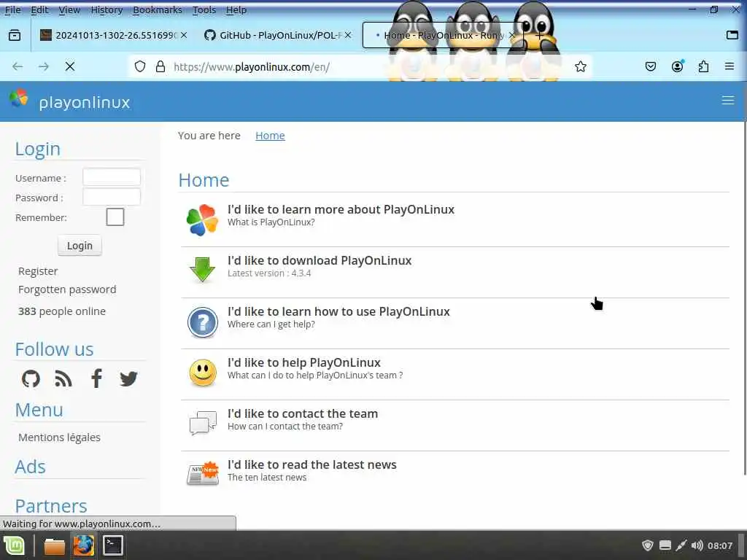Click the volume speaker tray icon
This screenshot has width=747, height=560.
pos(697,545)
